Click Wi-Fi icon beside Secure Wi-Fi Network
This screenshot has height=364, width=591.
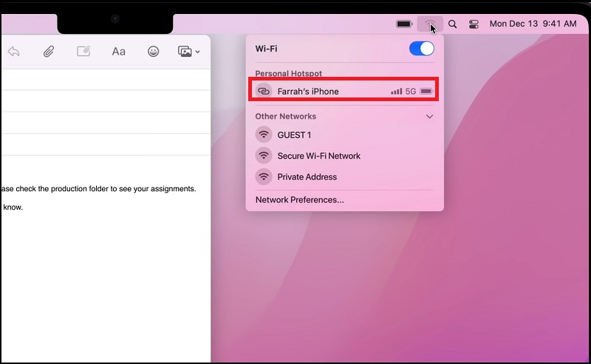click(264, 156)
